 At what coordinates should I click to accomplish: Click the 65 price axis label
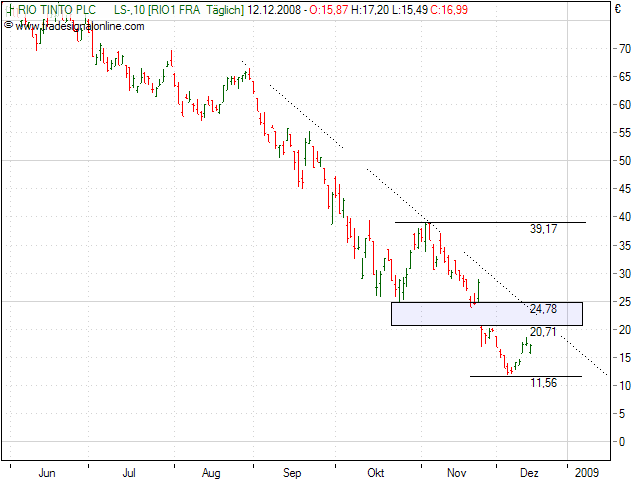click(625, 77)
